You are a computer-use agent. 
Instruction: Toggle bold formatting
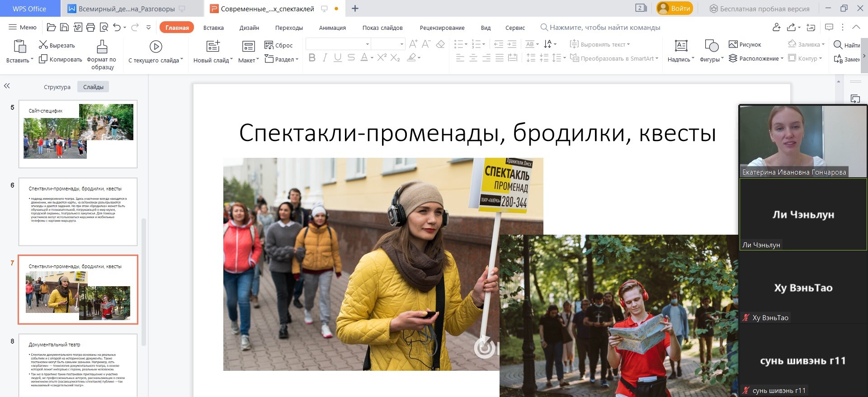tap(312, 58)
